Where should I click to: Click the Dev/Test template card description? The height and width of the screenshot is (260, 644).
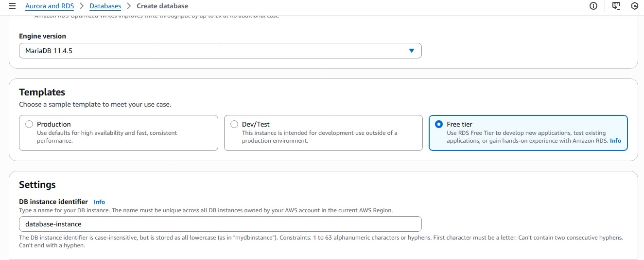[319, 137]
